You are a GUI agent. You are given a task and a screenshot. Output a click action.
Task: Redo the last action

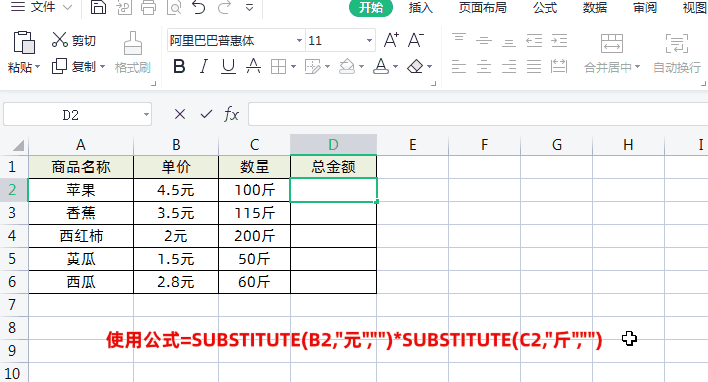(x=224, y=7)
